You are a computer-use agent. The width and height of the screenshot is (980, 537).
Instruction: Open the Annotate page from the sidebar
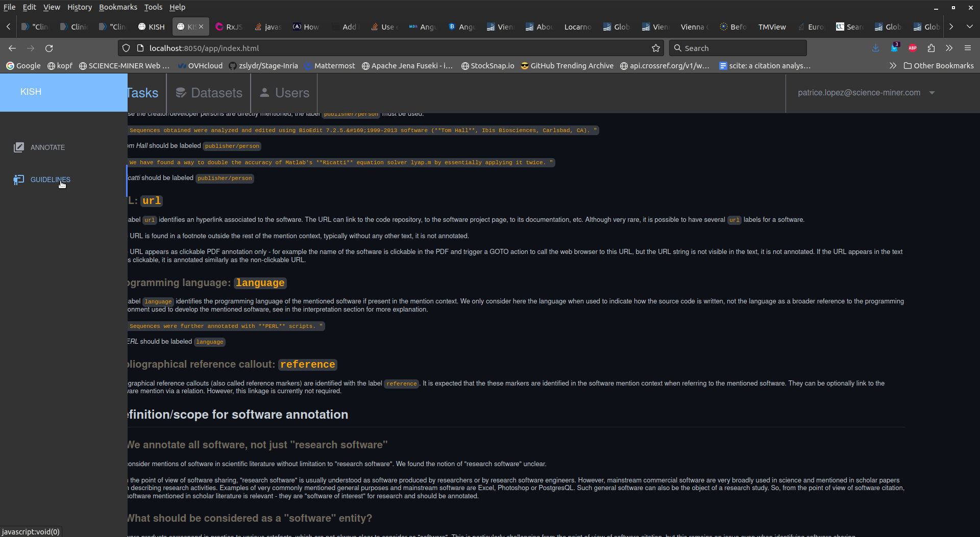coord(40,147)
